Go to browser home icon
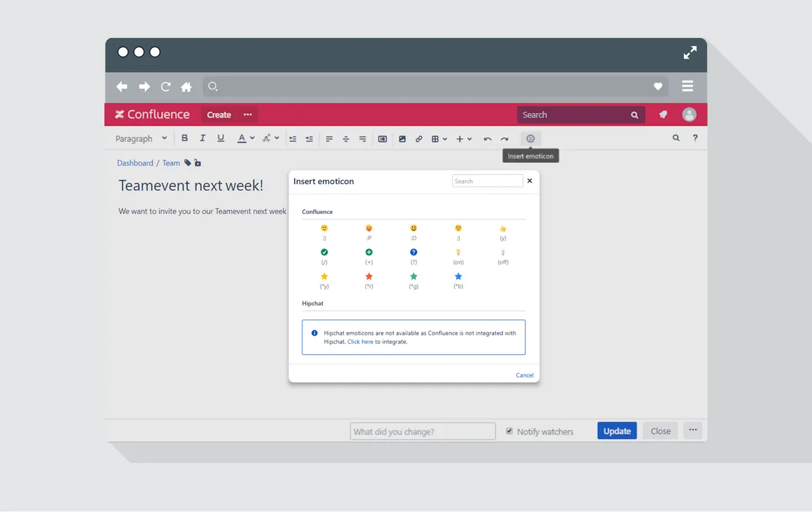812x512 pixels. point(186,87)
